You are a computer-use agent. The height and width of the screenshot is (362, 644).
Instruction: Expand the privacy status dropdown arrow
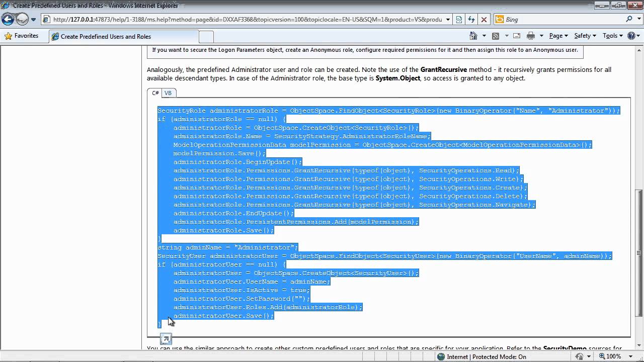[588, 356]
